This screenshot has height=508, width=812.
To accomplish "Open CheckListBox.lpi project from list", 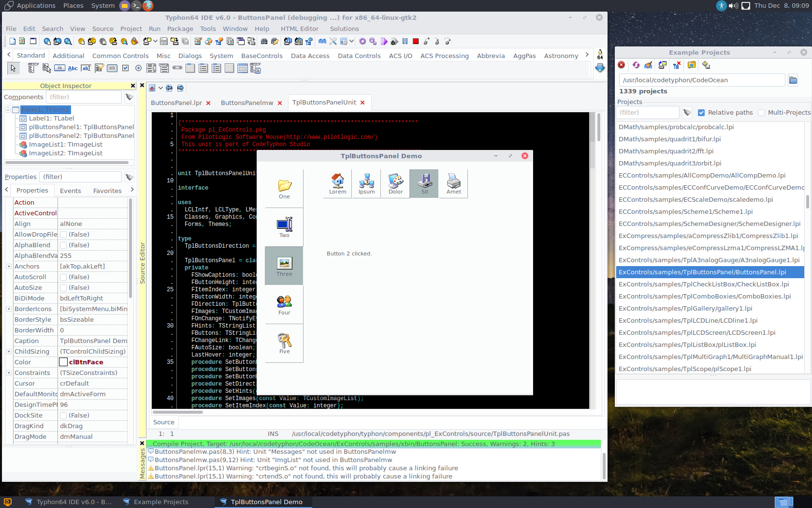I will 704,284.
